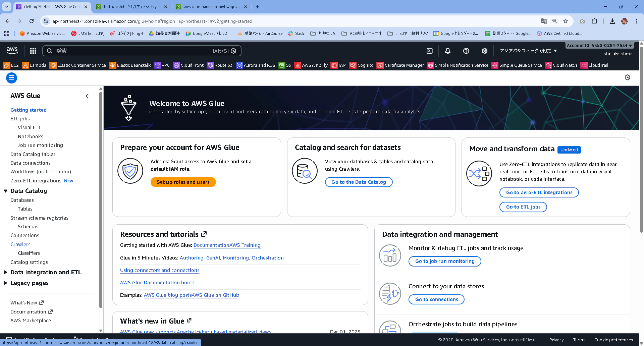Viewport: 644px width, 346px height.
Task: Open Lambda favorite shortcut
Action: coord(34,65)
